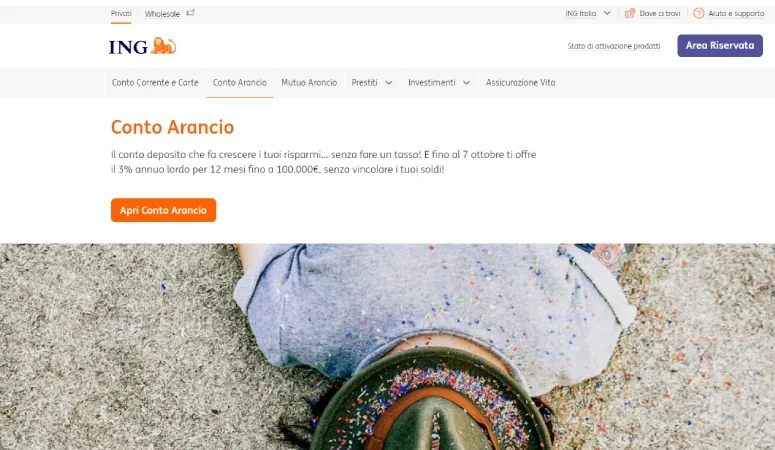Open the Wholesale link
This screenshot has height=450, width=775.
162,14
